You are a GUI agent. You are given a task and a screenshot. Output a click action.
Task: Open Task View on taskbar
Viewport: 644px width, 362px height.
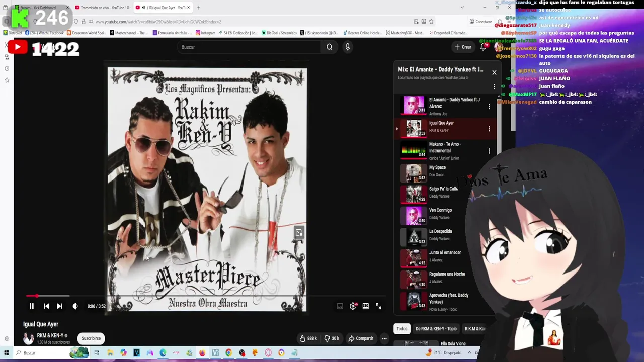tap(97, 353)
